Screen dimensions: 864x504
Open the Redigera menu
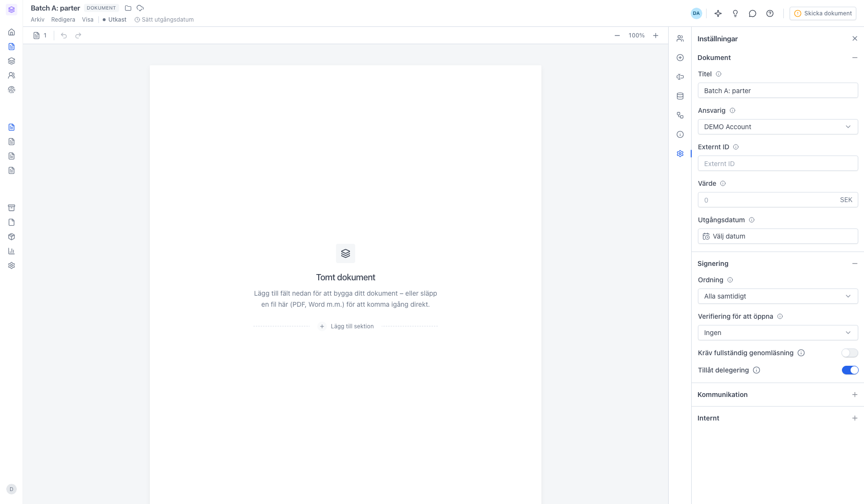point(63,20)
